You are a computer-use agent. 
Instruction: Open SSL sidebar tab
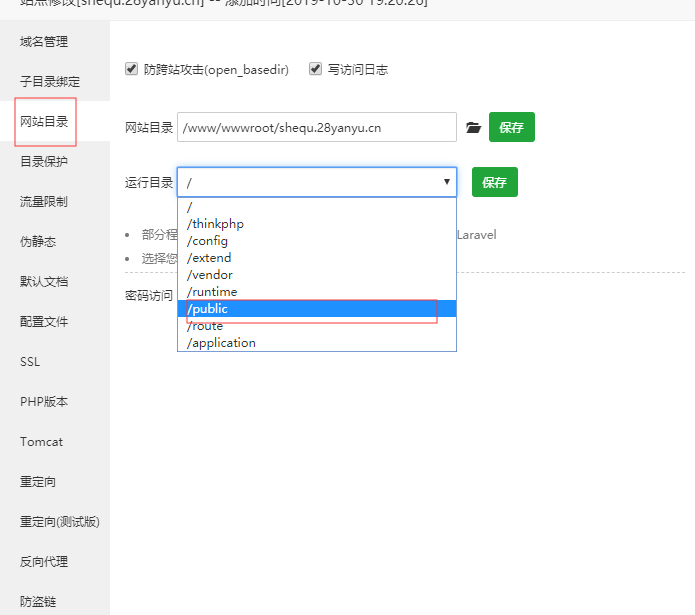55,362
